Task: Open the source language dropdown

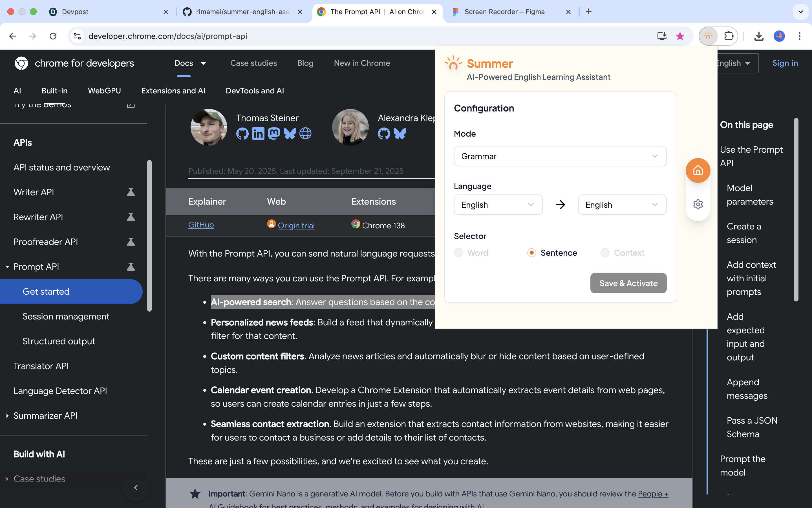Action: pyautogui.click(x=498, y=205)
